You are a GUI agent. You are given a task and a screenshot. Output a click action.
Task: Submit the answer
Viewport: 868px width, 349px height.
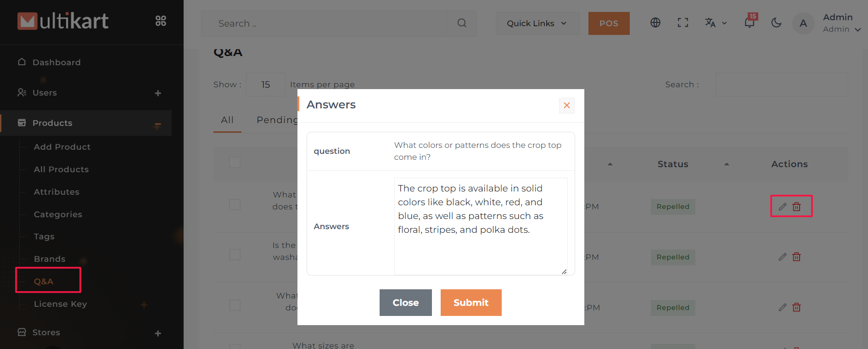click(470, 303)
